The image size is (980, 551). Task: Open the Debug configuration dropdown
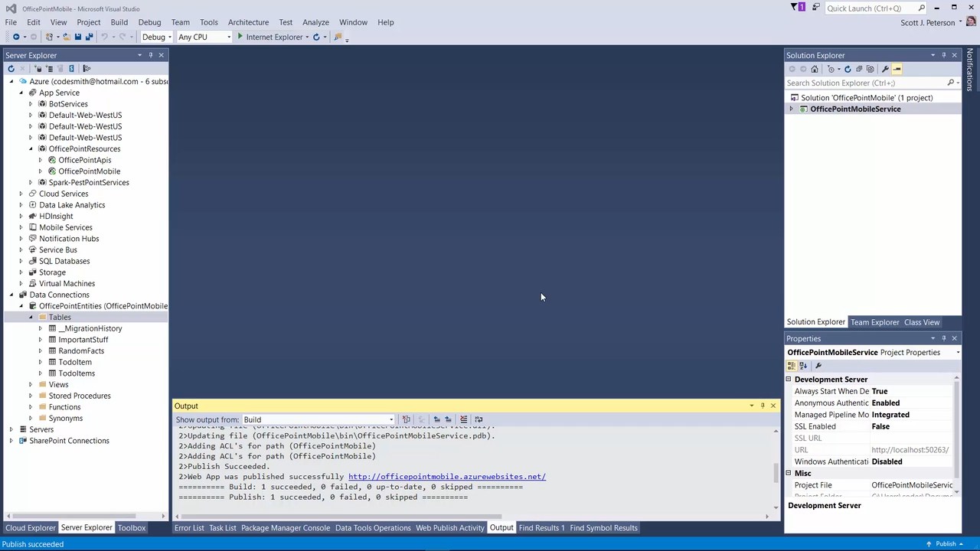click(156, 37)
